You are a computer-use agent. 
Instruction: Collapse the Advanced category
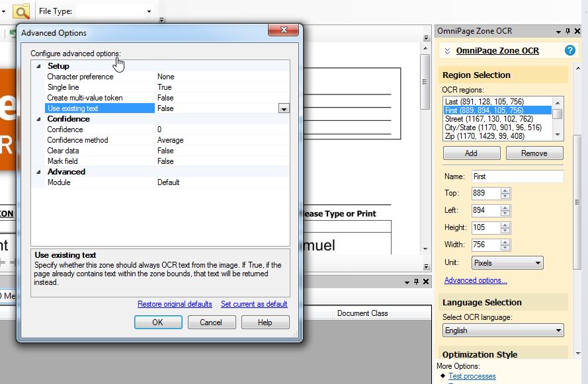pyautogui.click(x=38, y=172)
